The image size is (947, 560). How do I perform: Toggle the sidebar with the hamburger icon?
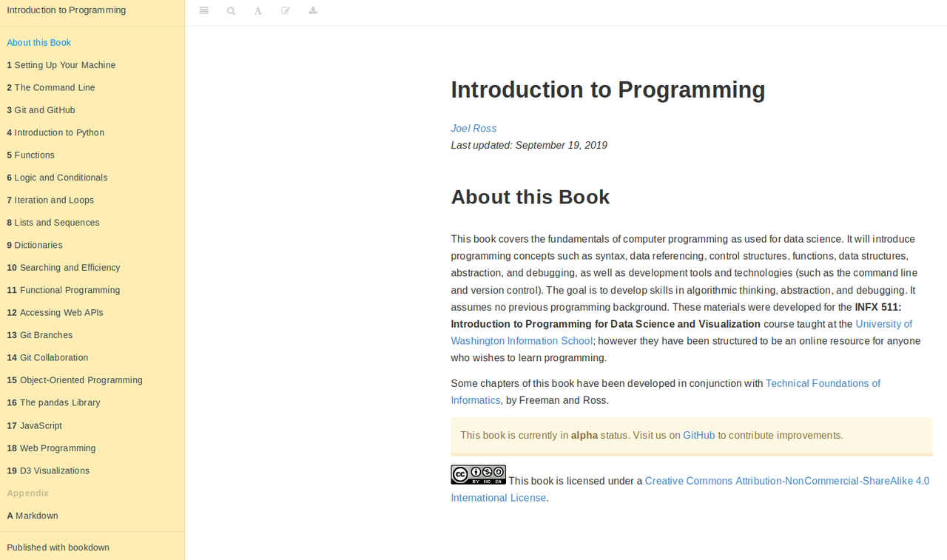[x=204, y=11]
